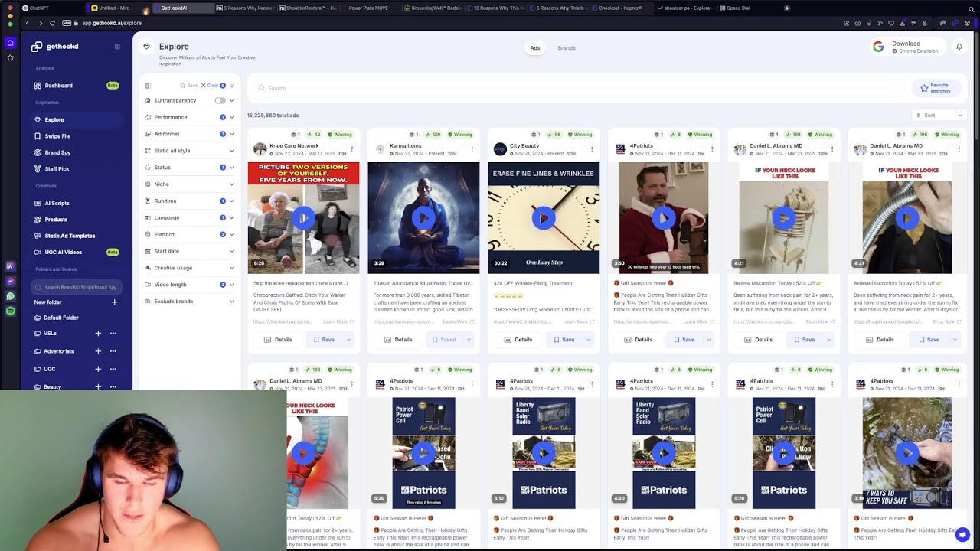Image resolution: width=980 pixels, height=551 pixels.
Task: Open Details for the first 4Patriots ad
Action: coord(638,340)
